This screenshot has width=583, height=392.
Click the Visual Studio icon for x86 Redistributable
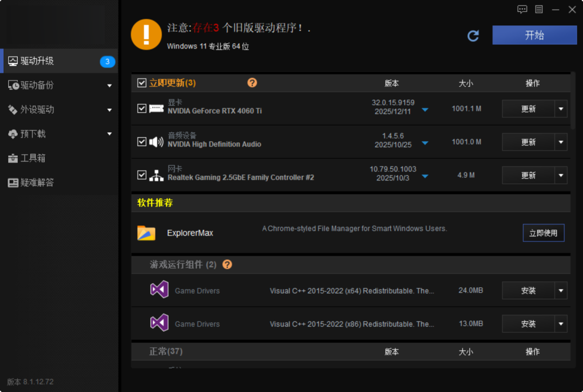click(159, 323)
